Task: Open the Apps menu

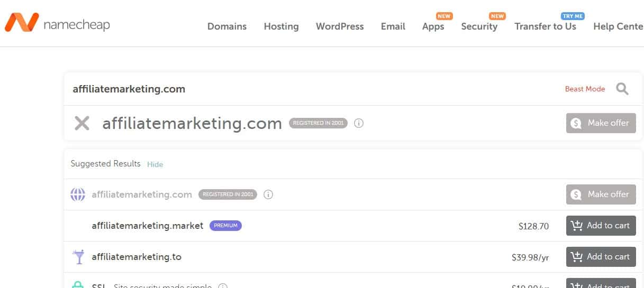Action: click(x=433, y=26)
